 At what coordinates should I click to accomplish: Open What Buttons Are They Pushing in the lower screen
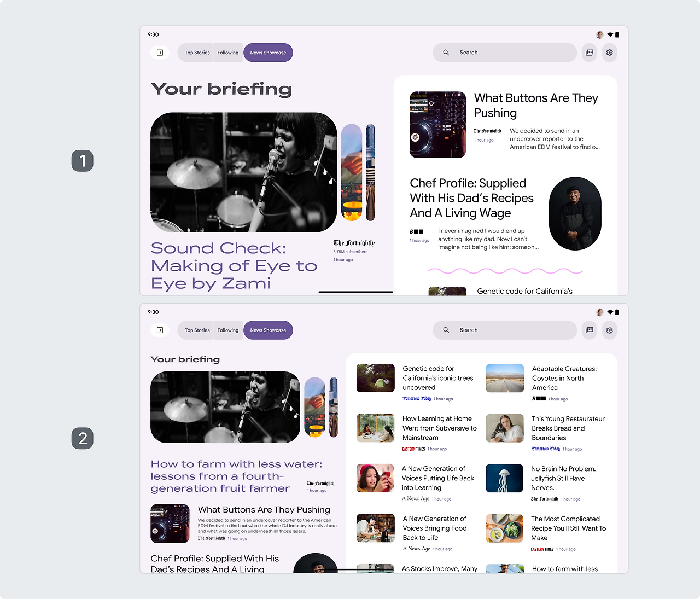(264, 510)
